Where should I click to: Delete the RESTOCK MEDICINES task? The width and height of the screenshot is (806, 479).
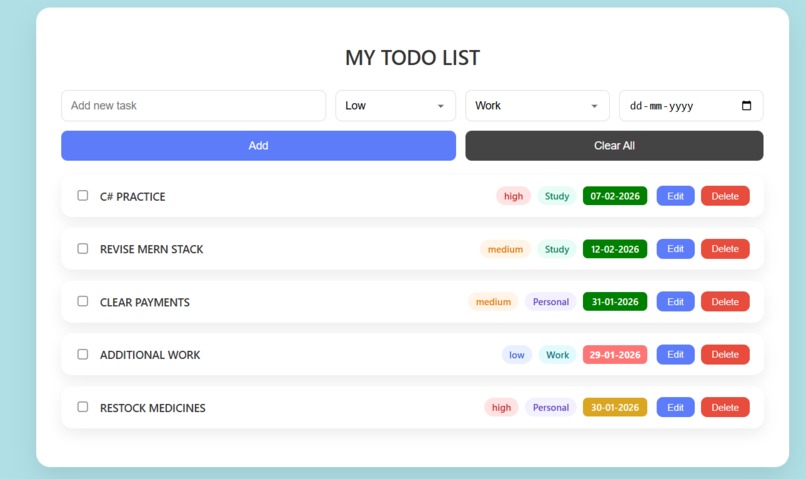tap(725, 408)
